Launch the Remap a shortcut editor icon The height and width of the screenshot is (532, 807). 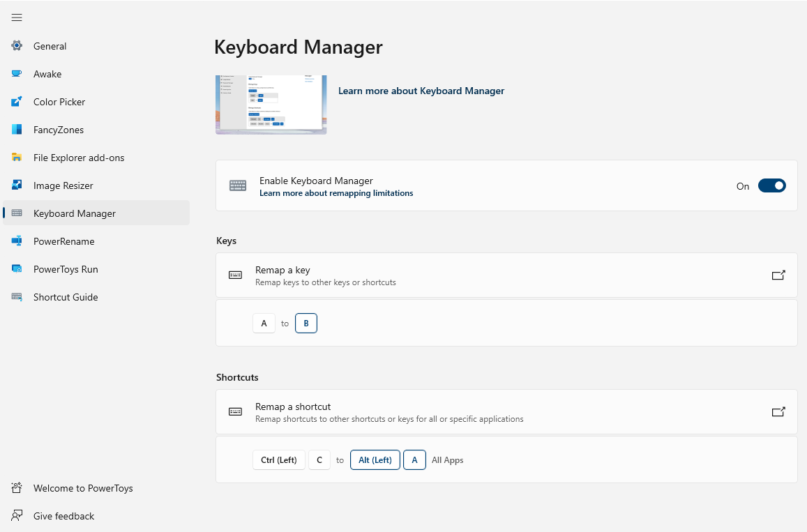click(x=778, y=411)
